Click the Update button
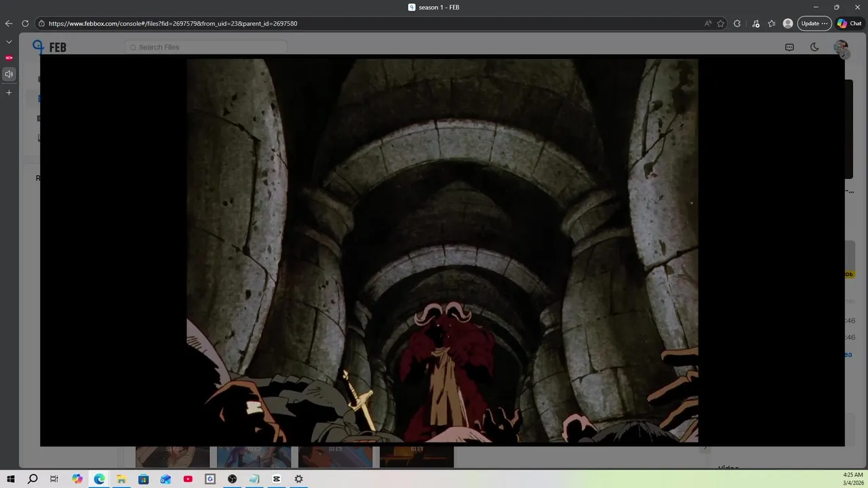The image size is (868, 488). [x=814, y=23]
